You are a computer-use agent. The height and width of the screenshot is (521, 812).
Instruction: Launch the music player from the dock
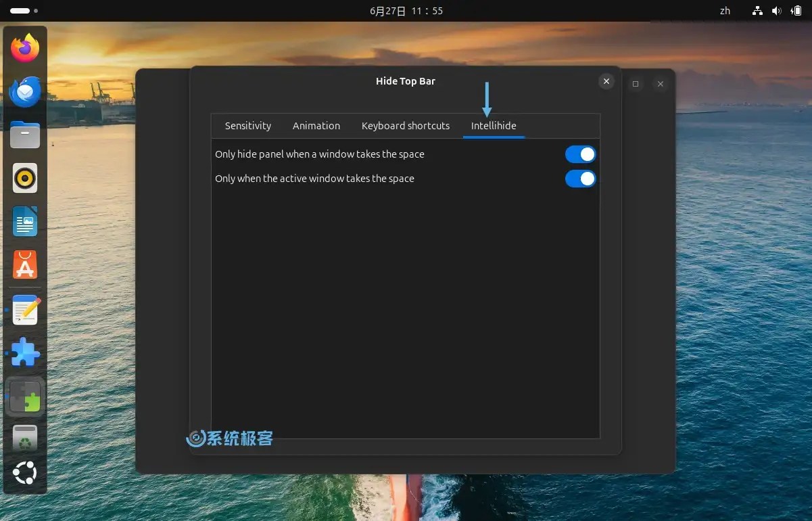point(25,178)
